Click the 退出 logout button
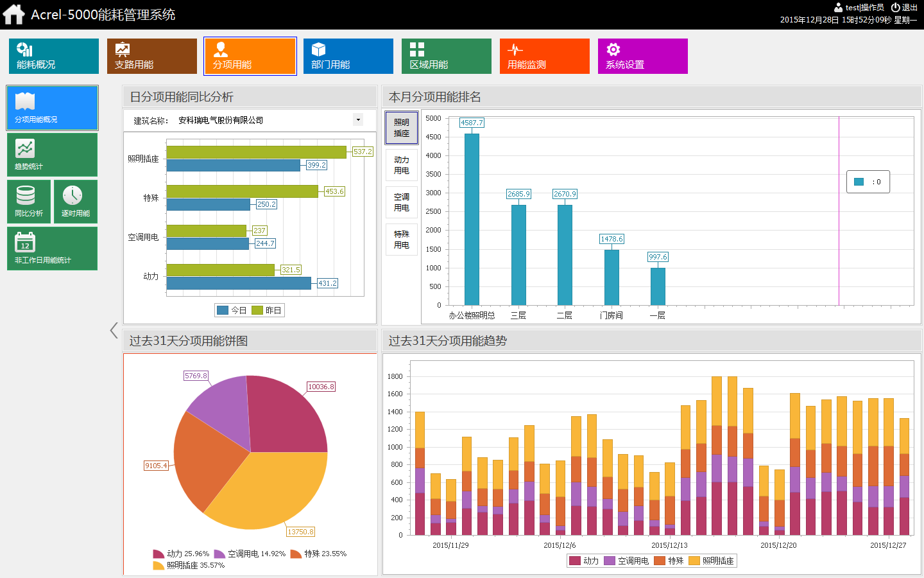924x578 pixels. coord(905,8)
